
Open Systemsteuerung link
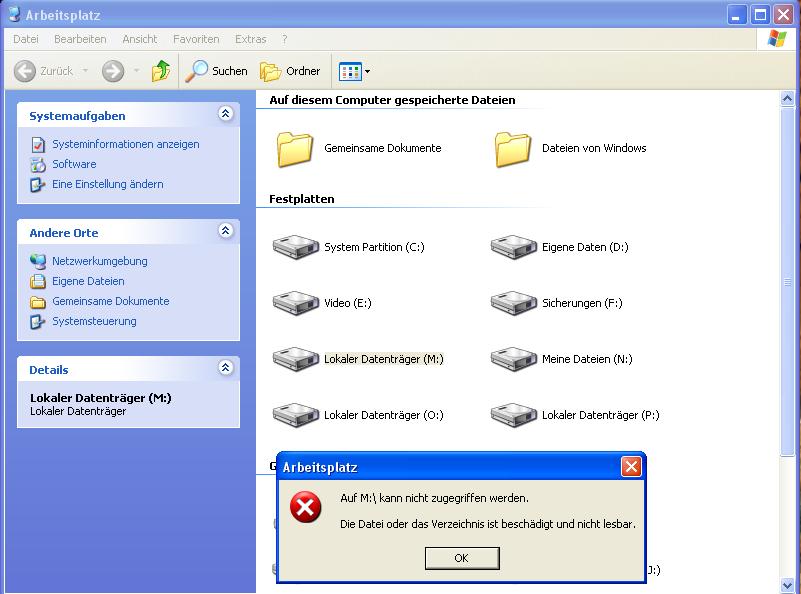pos(94,321)
